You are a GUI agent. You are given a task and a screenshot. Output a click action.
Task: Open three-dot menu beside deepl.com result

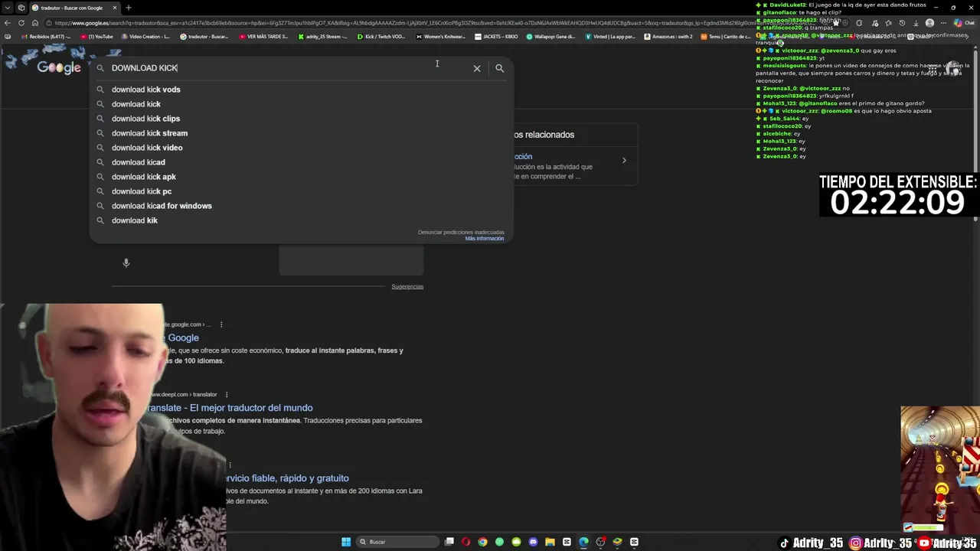(x=227, y=395)
